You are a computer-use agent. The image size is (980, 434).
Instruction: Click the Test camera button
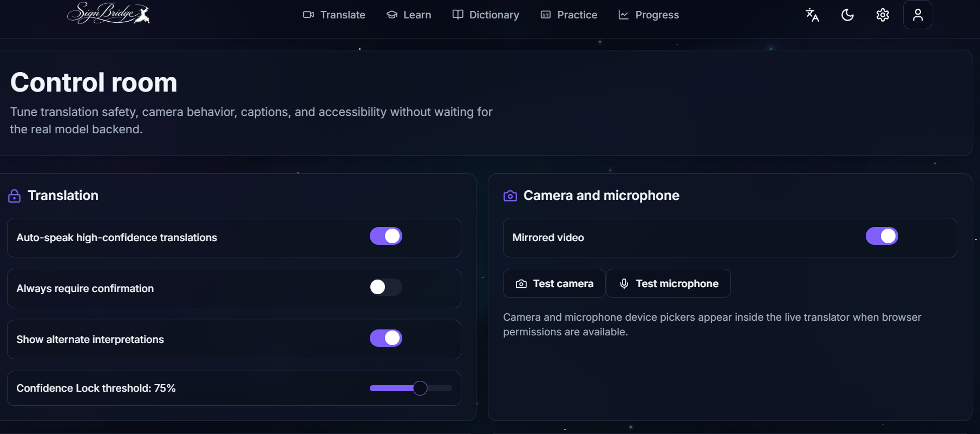(554, 283)
